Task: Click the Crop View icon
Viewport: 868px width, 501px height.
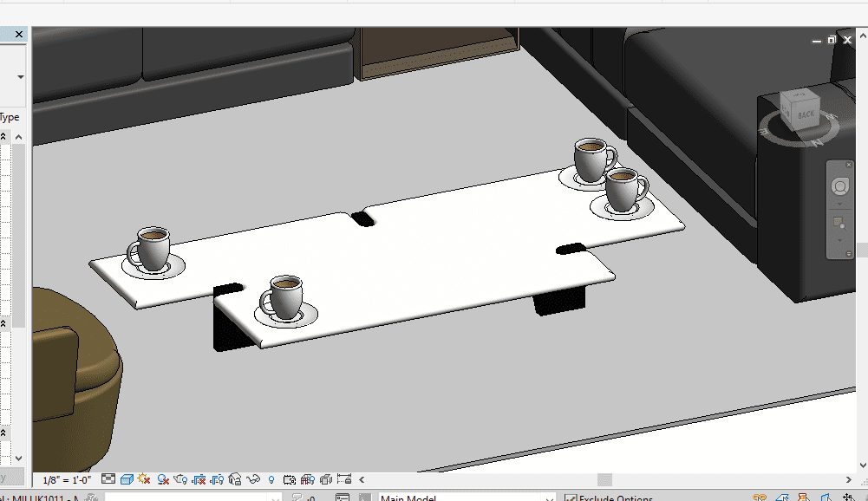Action: click(x=199, y=478)
